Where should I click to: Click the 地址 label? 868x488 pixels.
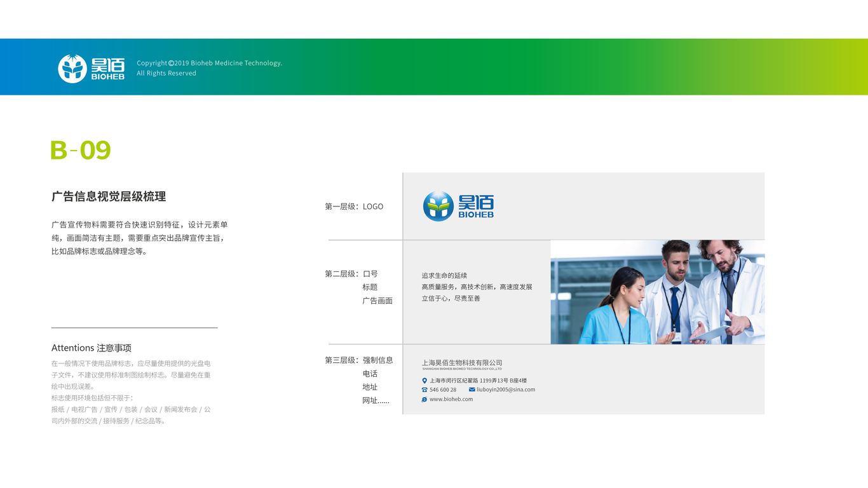pyautogui.click(x=370, y=387)
